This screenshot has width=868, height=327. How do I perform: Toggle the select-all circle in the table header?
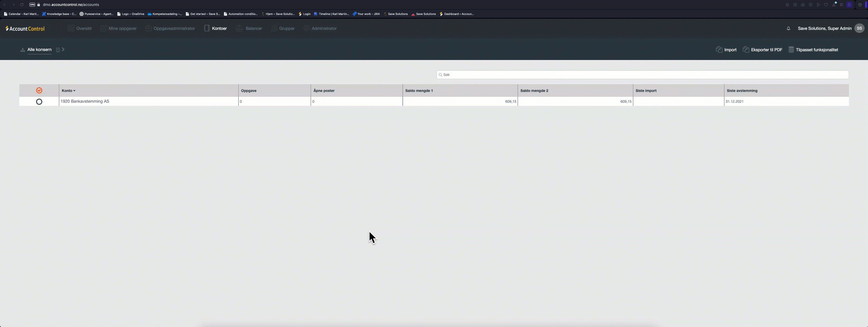click(x=39, y=90)
